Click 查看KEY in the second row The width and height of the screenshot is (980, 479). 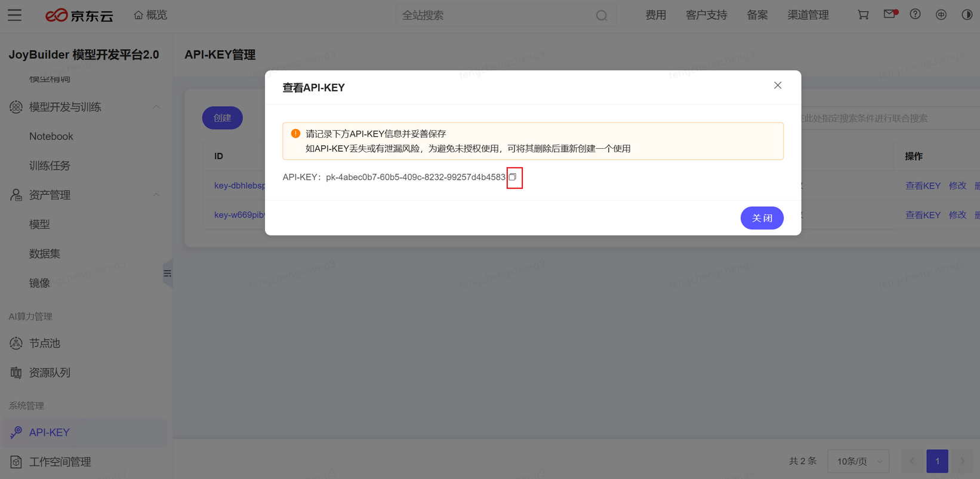(x=923, y=215)
